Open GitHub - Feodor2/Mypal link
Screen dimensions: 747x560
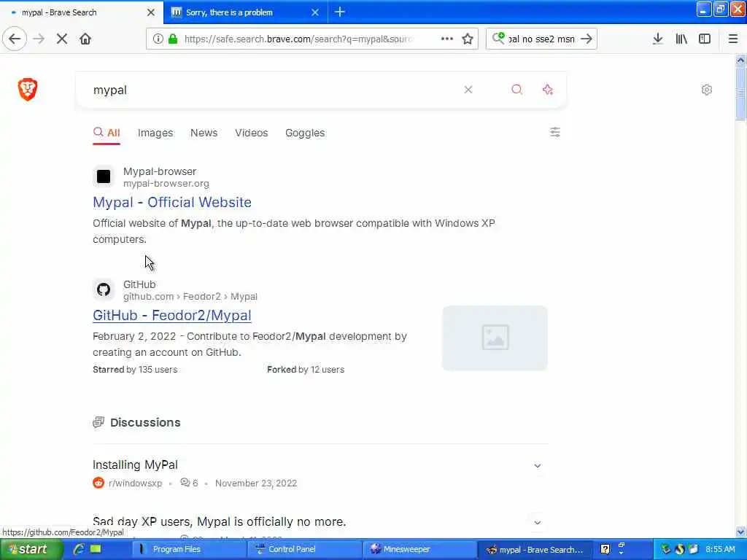coord(172,315)
